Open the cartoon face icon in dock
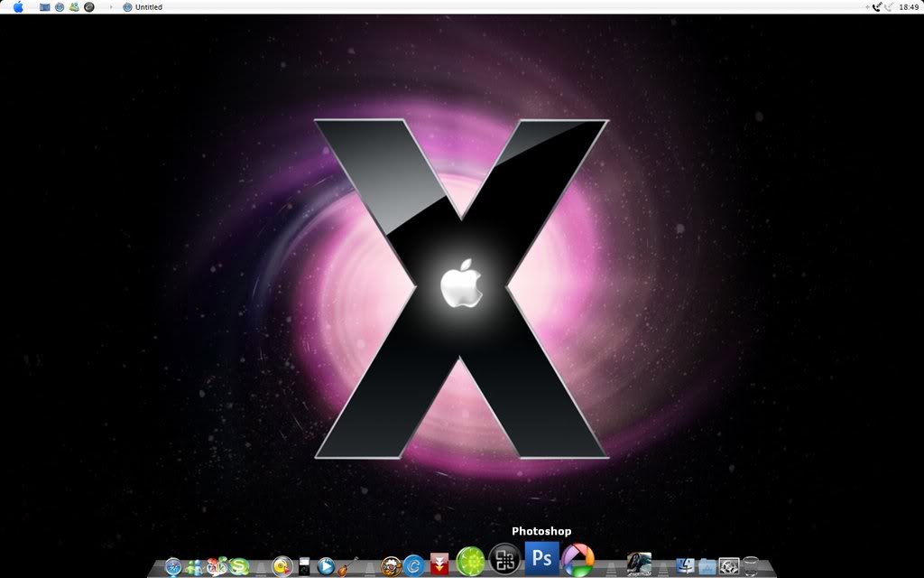The height and width of the screenshot is (578, 924). (391, 566)
